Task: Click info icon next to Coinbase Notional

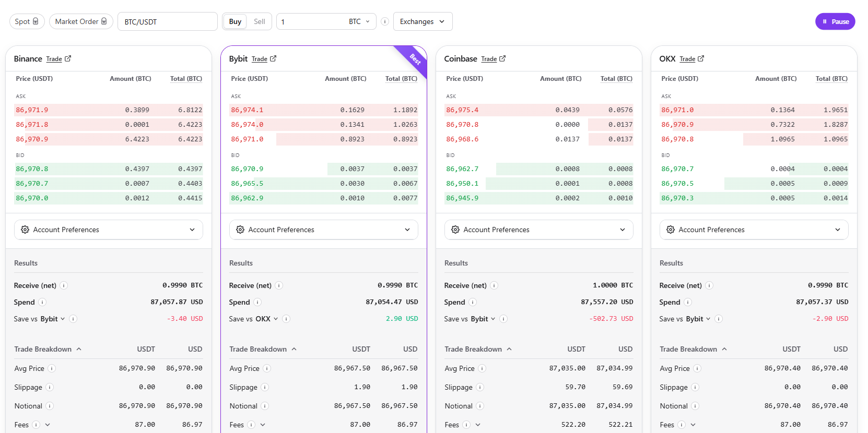Action: tap(480, 406)
